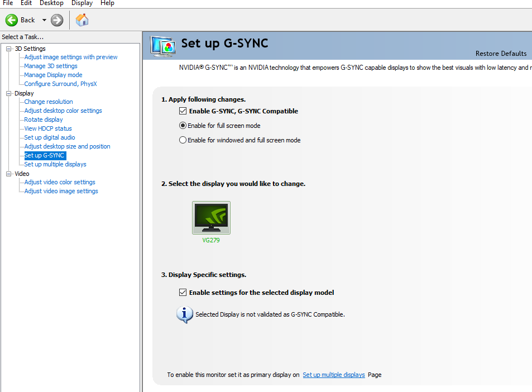
Task: Select Enable for full screen mode
Action: 183,126
